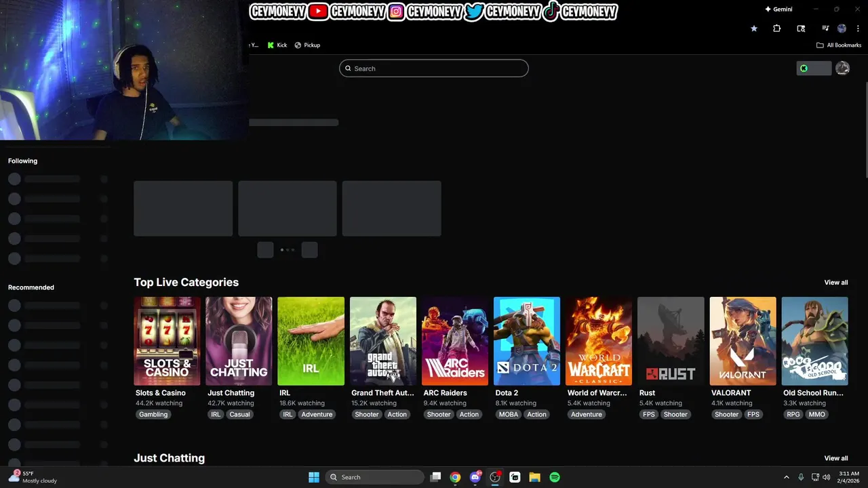Click the microphone icon in system tray

click(801, 477)
